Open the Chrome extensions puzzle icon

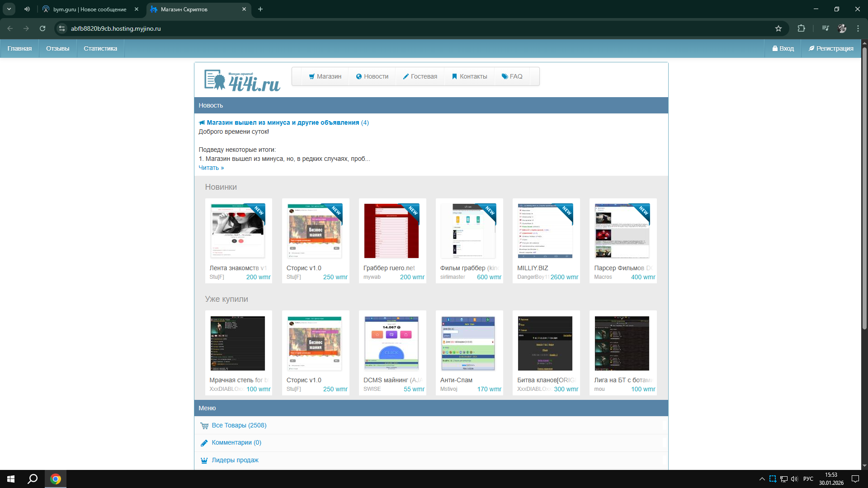pyautogui.click(x=801, y=28)
